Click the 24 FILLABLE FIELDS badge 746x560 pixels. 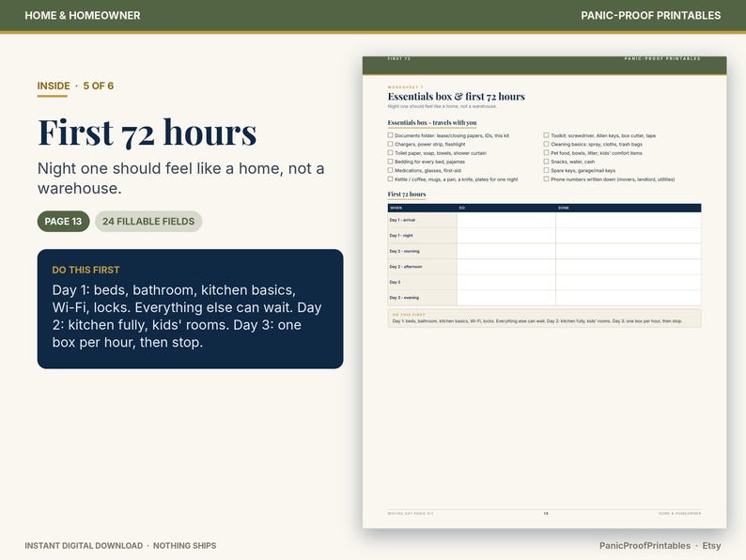(148, 221)
